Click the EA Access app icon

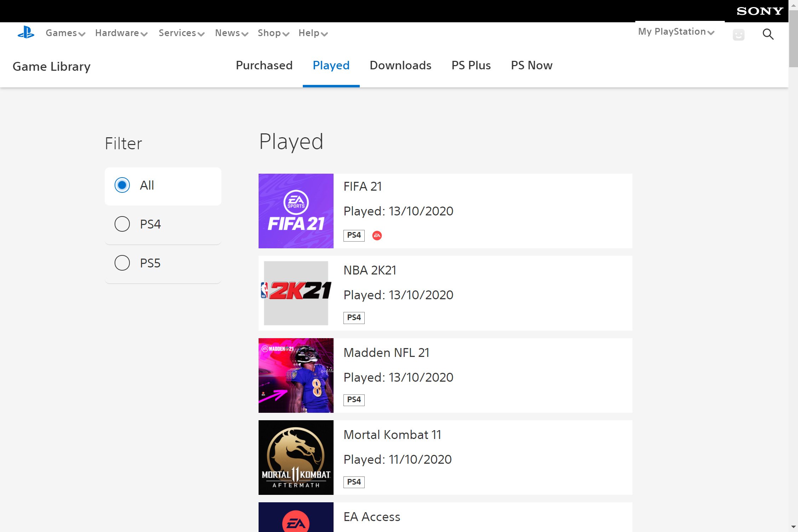tap(296, 517)
